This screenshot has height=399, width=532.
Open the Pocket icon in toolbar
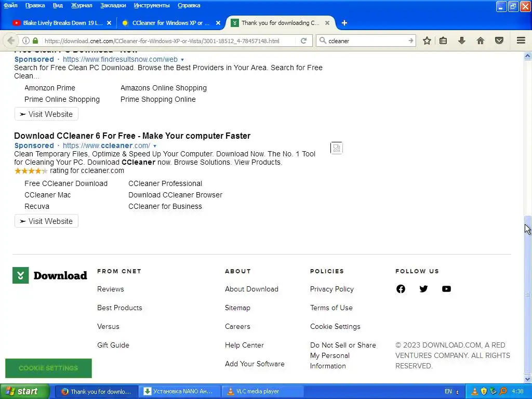[499, 41]
